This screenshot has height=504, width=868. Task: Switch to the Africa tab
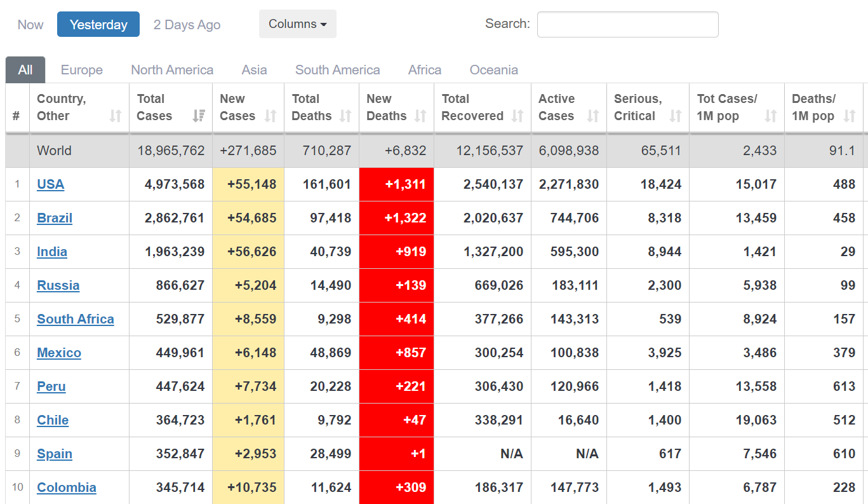(x=425, y=70)
